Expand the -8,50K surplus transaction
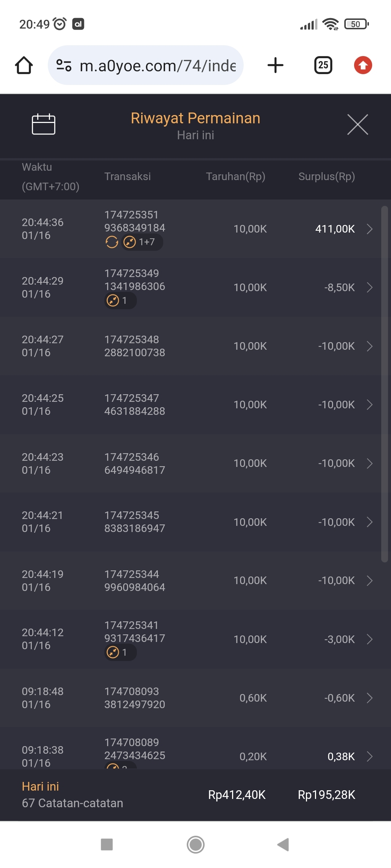The height and width of the screenshot is (868, 391). (x=369, y=288)
